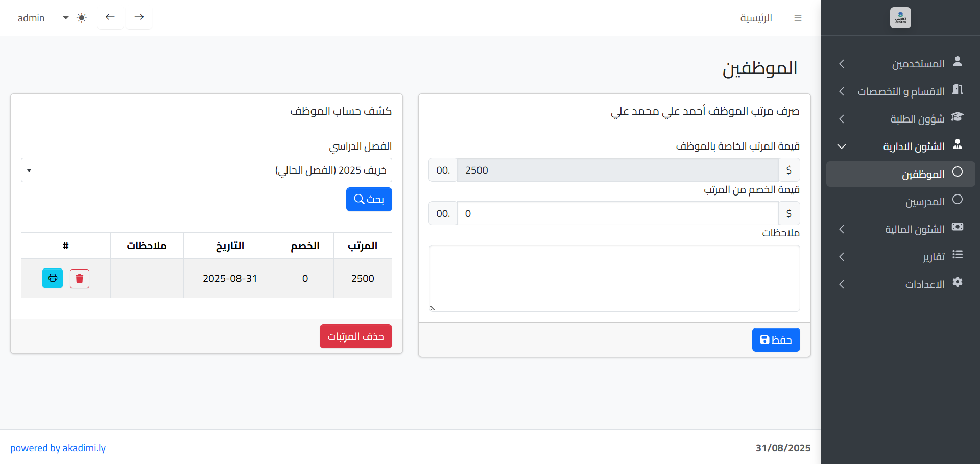Click the blue حفظ save button
This screenshot has width=980, height=464.
click(x=776, y=339)
